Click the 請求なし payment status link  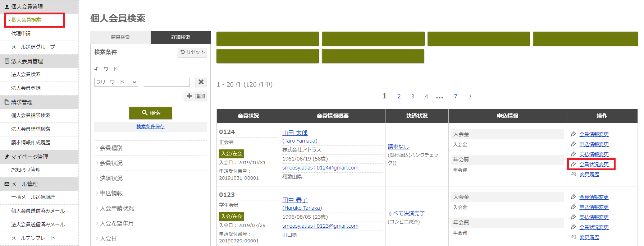coord(398,147)
